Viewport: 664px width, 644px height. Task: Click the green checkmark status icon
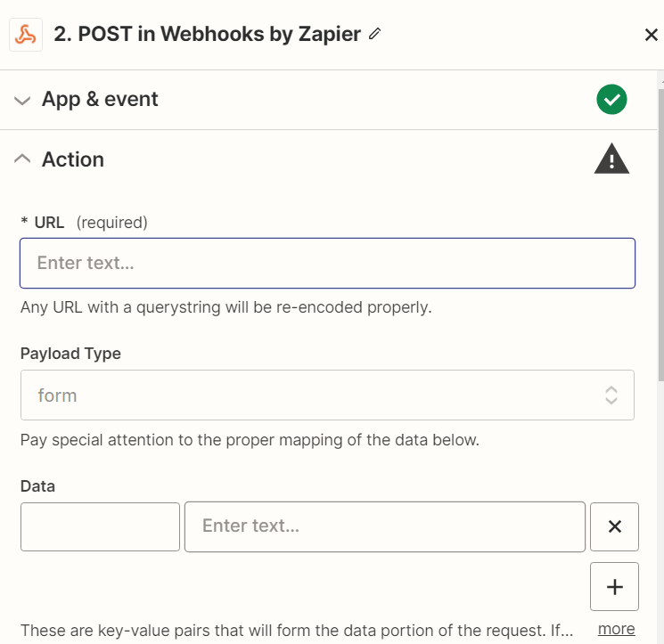611,99
